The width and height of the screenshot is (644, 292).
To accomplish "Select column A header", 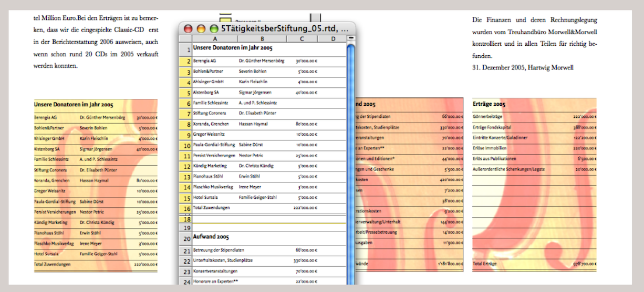I will coord(215,39).
